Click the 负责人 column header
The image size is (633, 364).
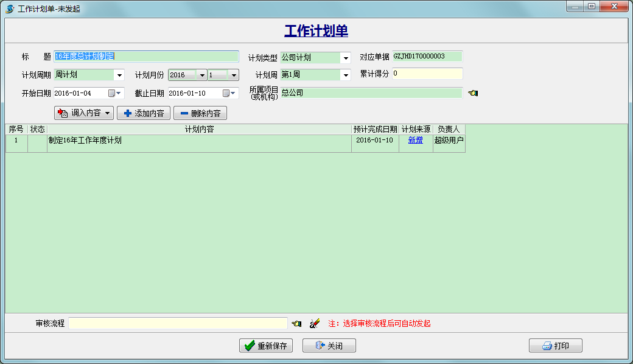point(449,130)
